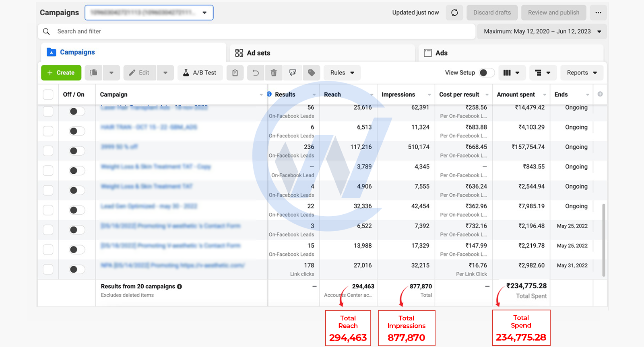The width and height of the screenshot is (644, 347).
Task: Click Discard drafts button
Action: (492, 12)
